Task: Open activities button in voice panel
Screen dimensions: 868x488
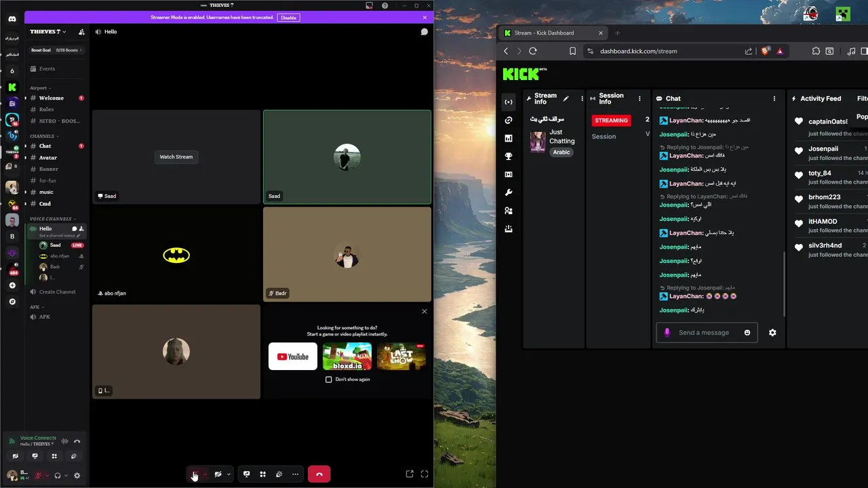Action: click(x=54, y=456)
